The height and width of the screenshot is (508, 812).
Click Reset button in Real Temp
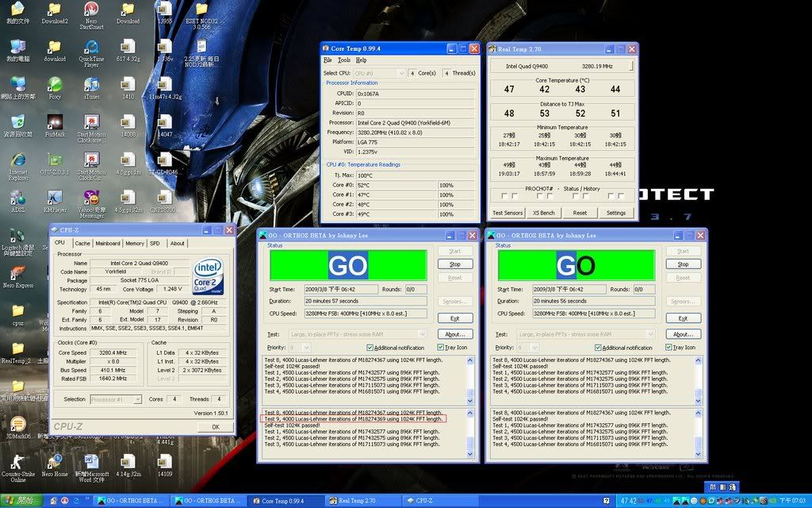(x=580, y=213)
